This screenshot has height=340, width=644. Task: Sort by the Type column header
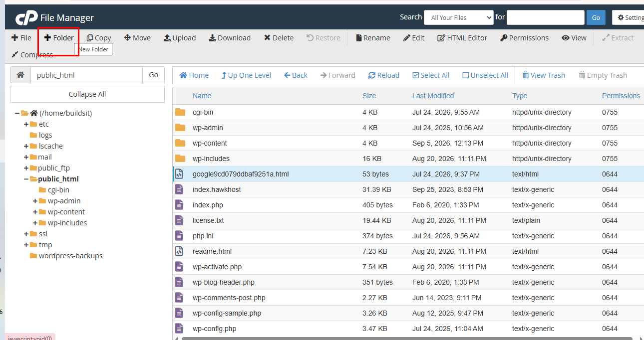(520, 96)
